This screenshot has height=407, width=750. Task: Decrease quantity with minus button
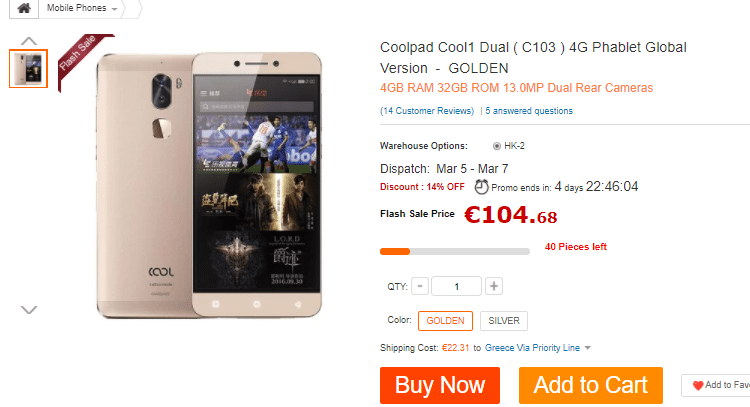click(x=420, y=286)
